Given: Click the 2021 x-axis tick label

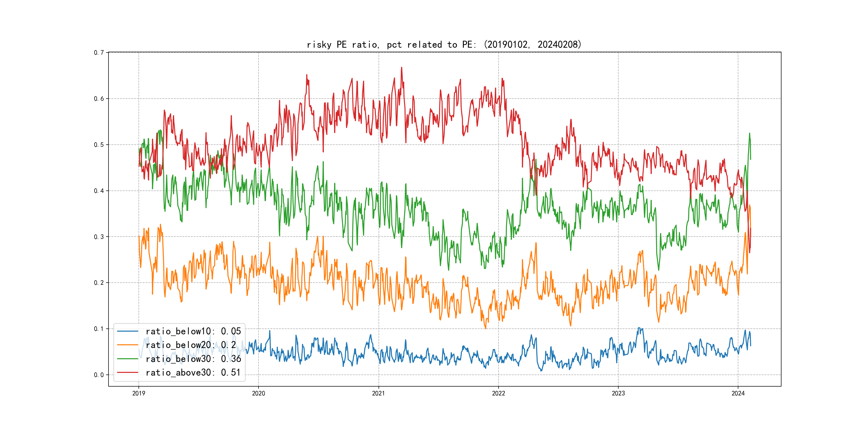Looking at the screenshot, I should tap(378, 393).
